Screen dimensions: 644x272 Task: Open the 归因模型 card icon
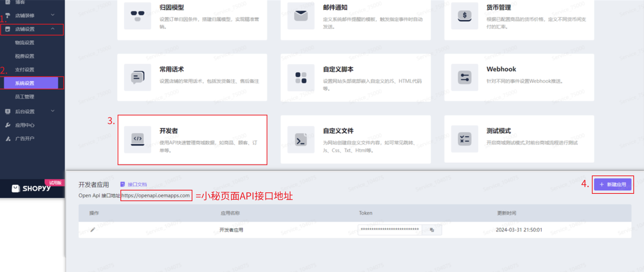pyautogui.click(x=138, y=15)
